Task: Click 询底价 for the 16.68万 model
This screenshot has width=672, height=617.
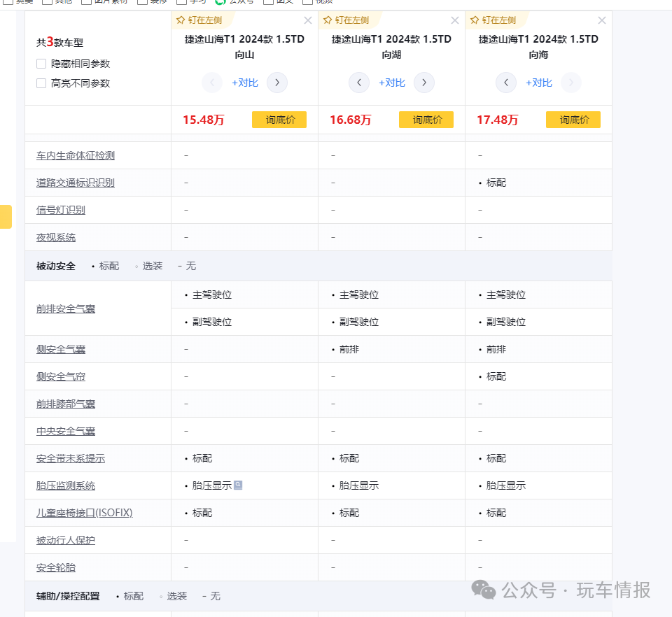Action: coord(426,120)
